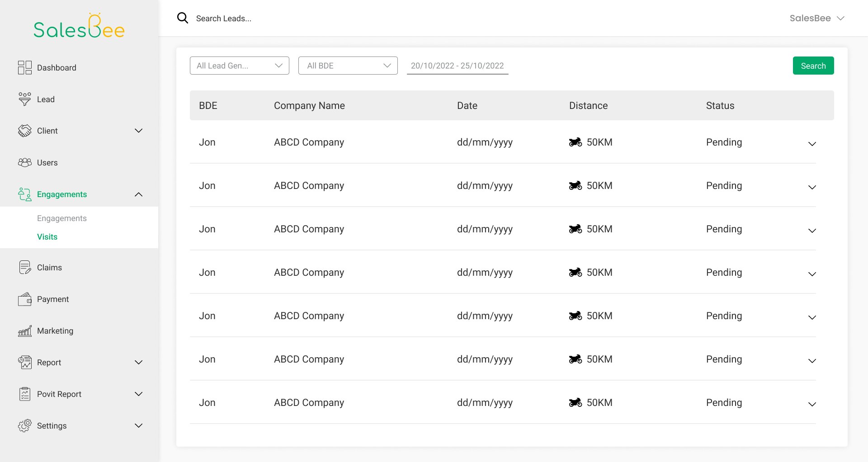Click the BDE column header
Viewport: 868px width, 462px height.
[x=208, y=105]
